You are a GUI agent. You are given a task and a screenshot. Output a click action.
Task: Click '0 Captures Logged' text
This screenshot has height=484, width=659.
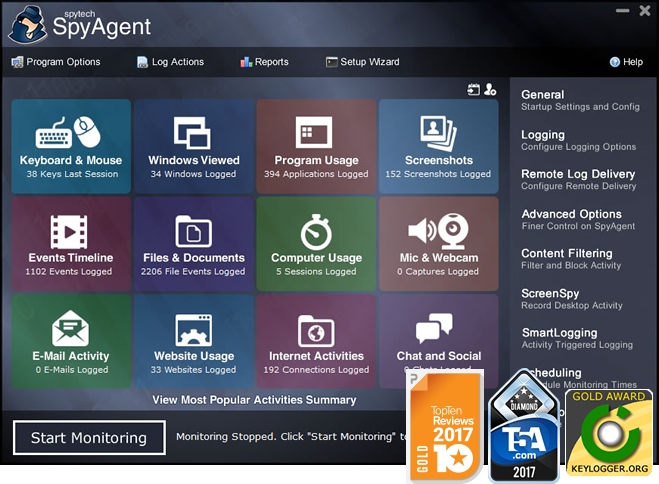click(x=438, y=272)
